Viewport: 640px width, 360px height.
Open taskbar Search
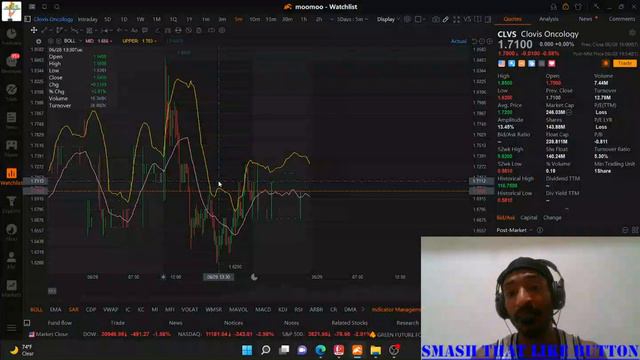pyautogui.click(x=266, y=350)
